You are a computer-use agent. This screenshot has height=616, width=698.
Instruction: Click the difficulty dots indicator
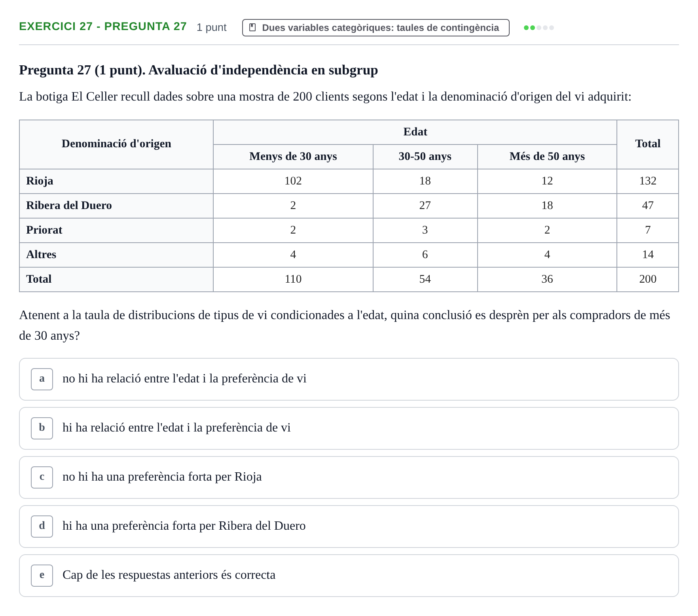[539, 27]
